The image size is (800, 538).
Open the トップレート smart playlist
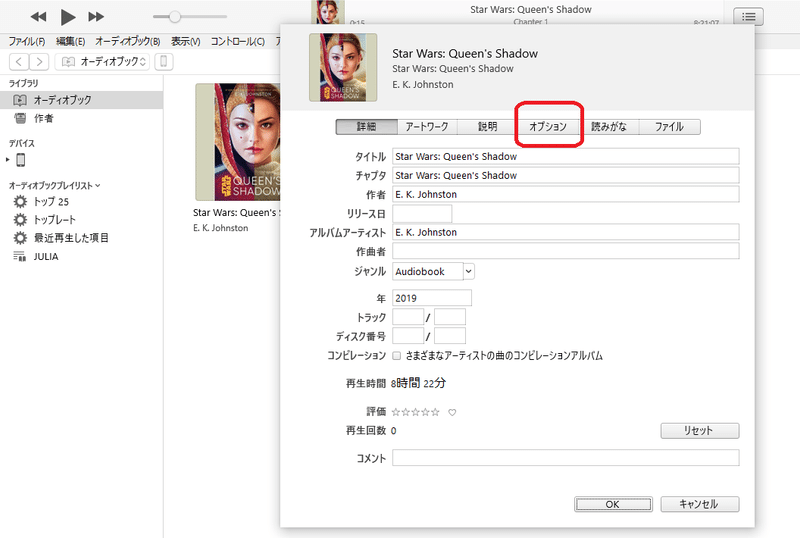tap(54, 220)
